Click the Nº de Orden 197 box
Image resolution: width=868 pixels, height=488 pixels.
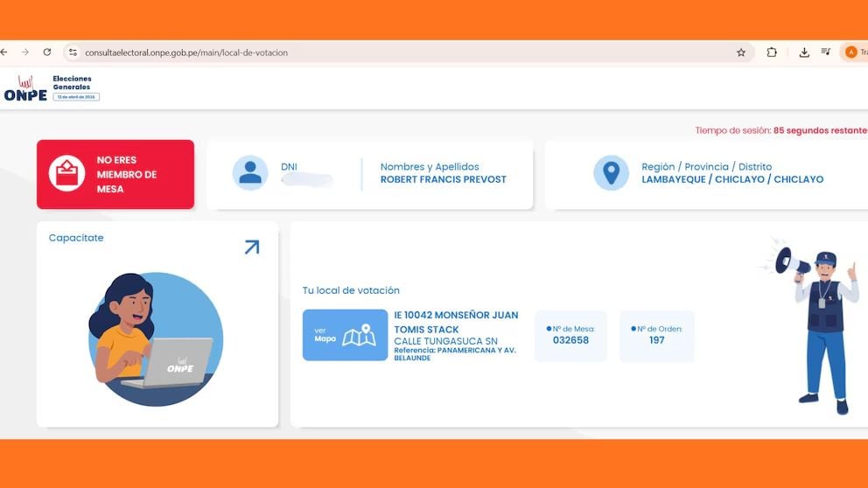656,336
